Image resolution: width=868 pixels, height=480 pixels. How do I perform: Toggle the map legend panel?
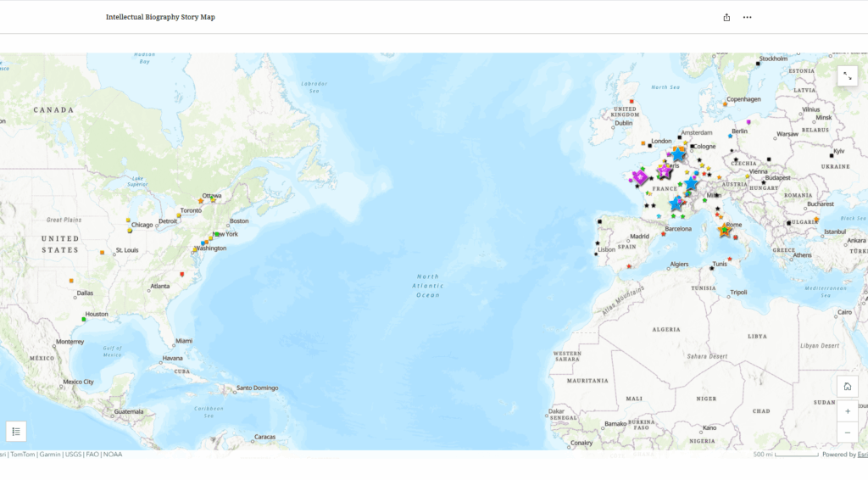coord(17,431)
